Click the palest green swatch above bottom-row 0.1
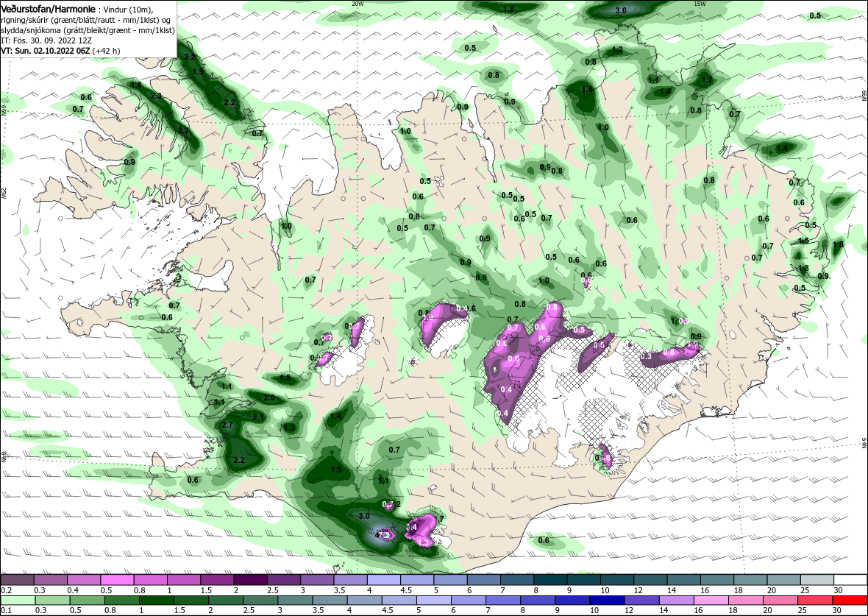This screenshot has width=868, height=616. [x=18, y=601]
